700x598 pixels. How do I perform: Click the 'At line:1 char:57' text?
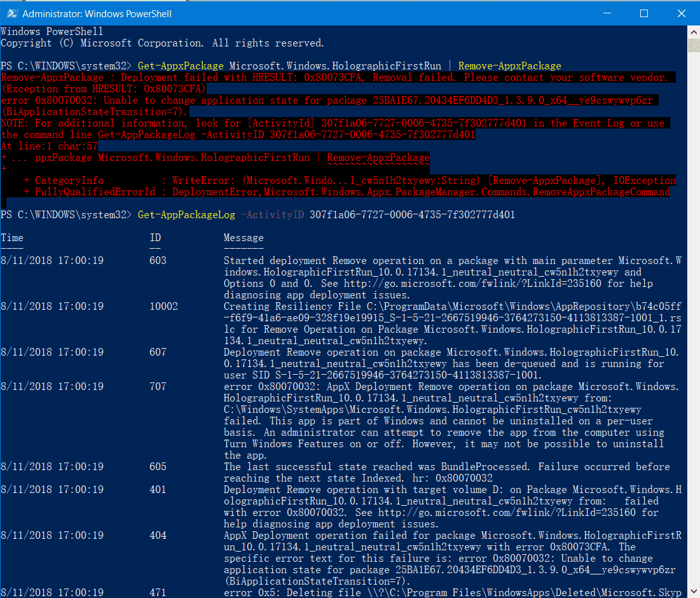coord(49,146)
